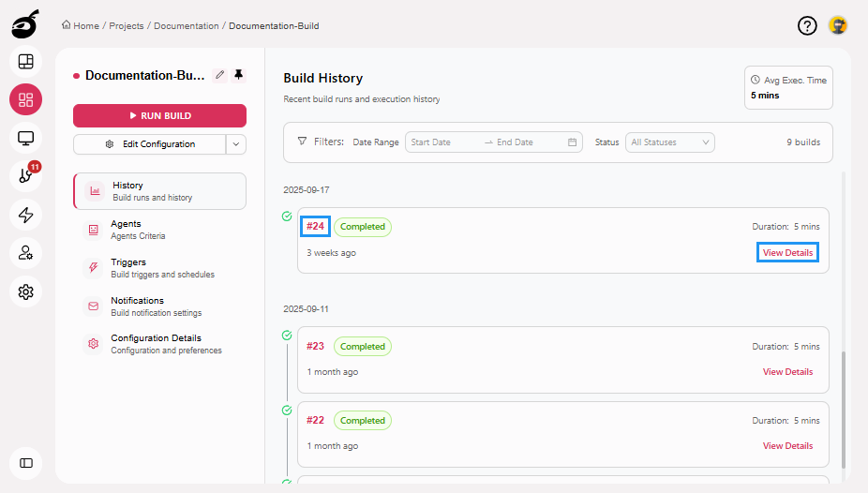Screen dimensions: 868x493
Task: Click the green check icon for build #23
Action: [287, 336]
